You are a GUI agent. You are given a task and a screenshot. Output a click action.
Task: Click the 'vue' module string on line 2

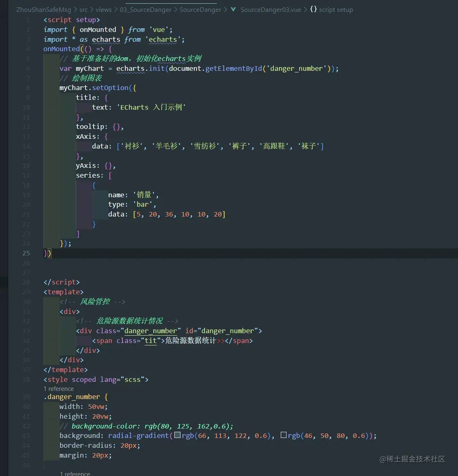pos(159,30)
